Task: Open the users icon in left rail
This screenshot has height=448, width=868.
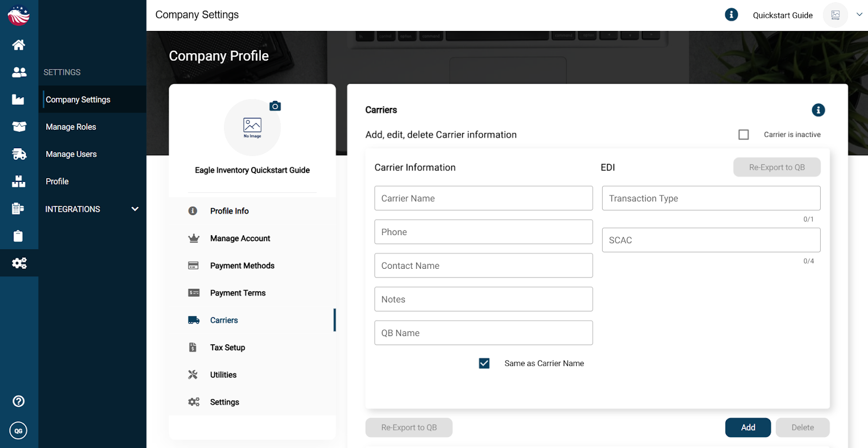Action: [x=19, y=72]
